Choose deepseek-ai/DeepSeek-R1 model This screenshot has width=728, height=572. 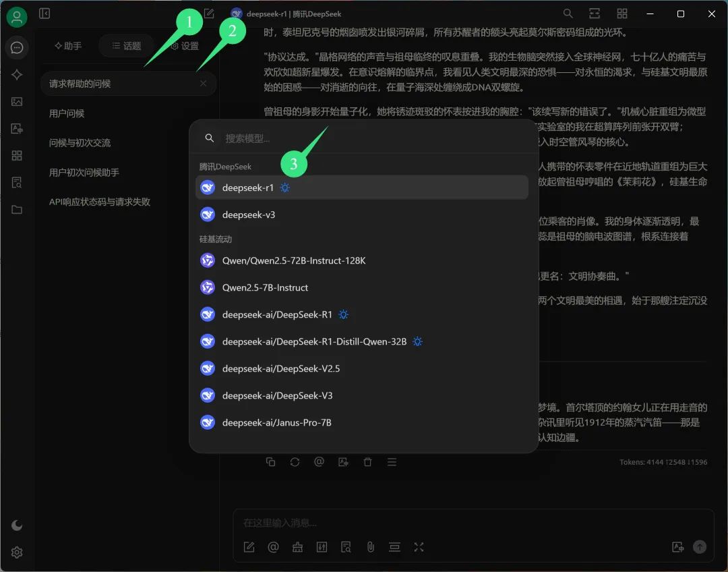(x=362, y=314)
